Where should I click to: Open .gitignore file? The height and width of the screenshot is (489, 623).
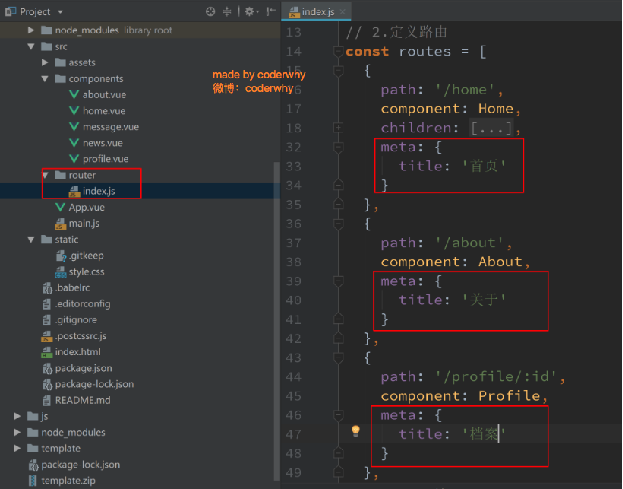coord(76,320)
